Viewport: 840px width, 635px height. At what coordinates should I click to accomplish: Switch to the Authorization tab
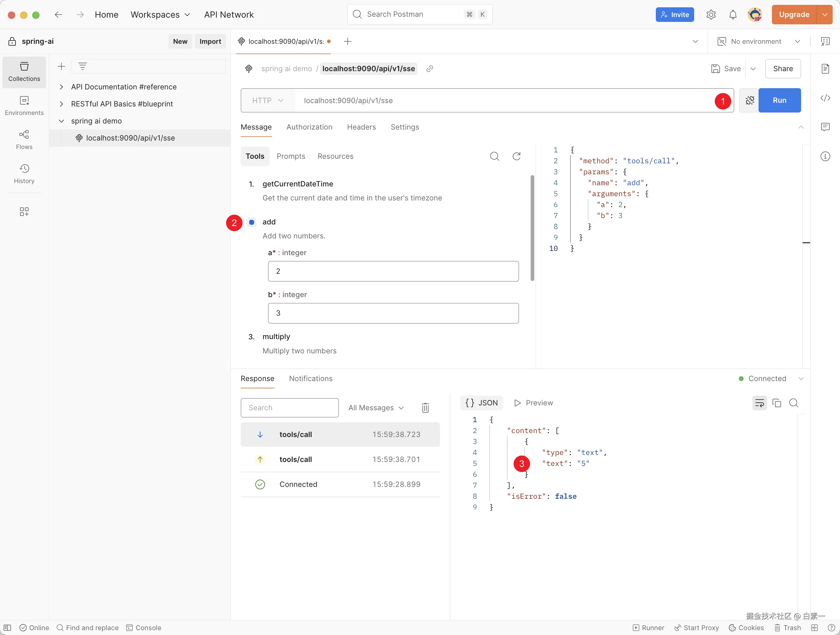coord(309,127)
